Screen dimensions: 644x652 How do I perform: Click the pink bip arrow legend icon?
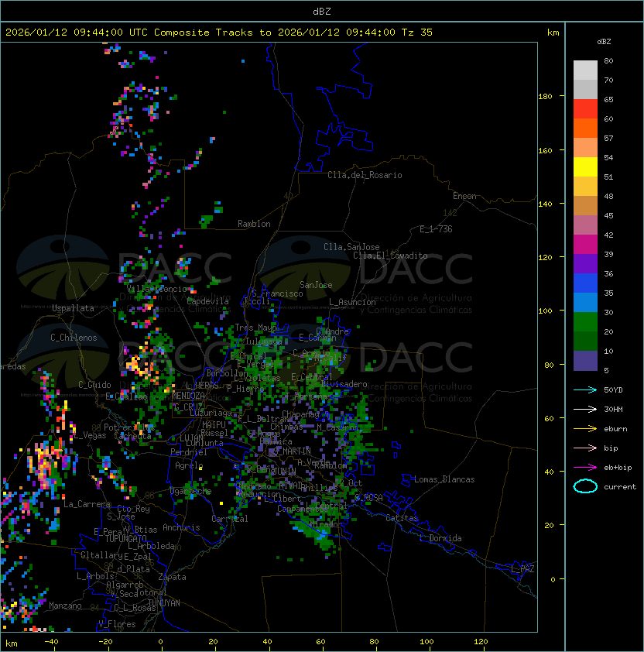[585, 448]
